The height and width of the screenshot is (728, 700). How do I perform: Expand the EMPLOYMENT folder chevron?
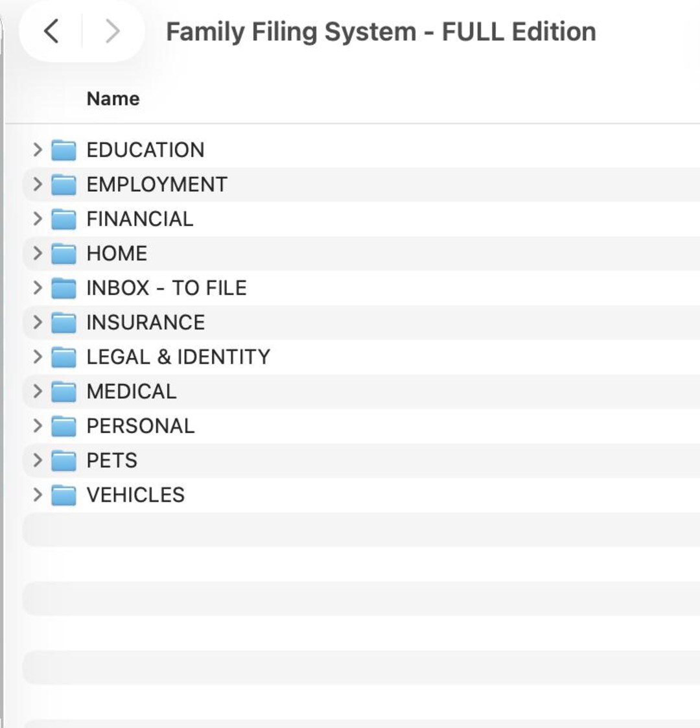tap(38, 184)
